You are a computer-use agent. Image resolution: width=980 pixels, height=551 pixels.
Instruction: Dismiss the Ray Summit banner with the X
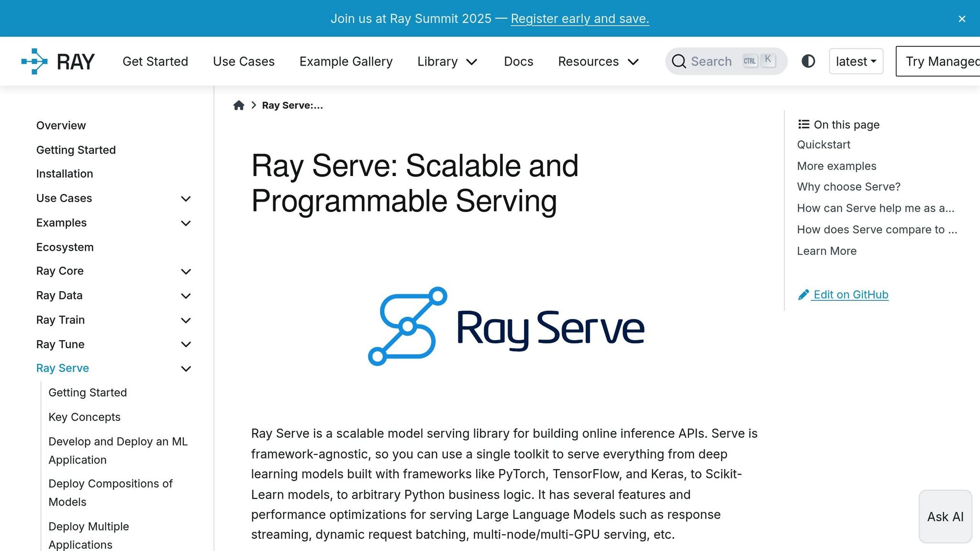pos(962,19)
